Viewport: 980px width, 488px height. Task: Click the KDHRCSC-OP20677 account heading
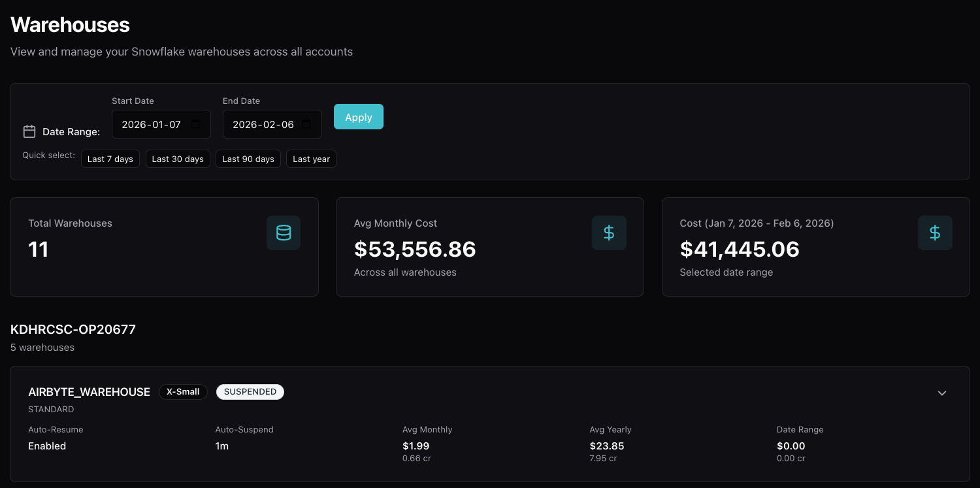[73, 329]
